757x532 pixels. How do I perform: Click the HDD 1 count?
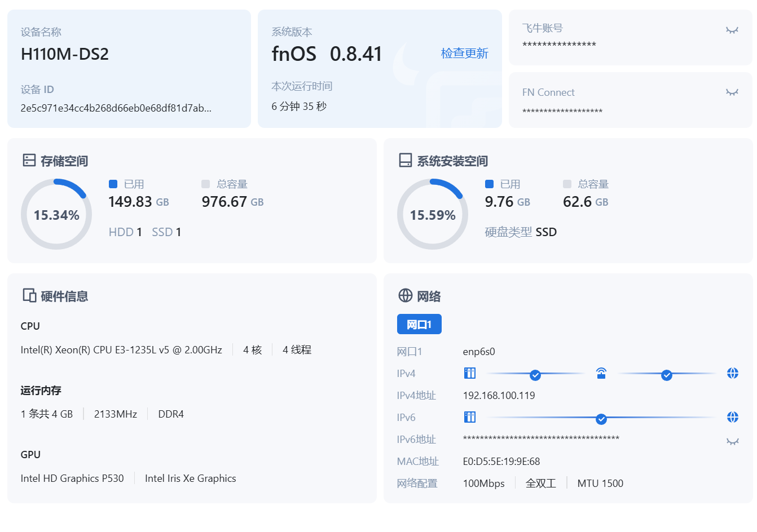(125, 232)
